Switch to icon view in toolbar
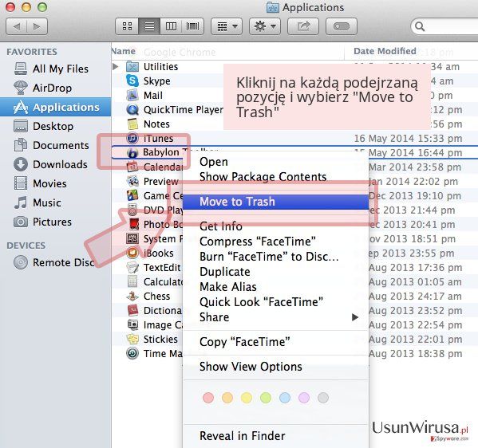The height and width of the screenshot is (448, 478). pyautogui.click(x=127, y=26)
